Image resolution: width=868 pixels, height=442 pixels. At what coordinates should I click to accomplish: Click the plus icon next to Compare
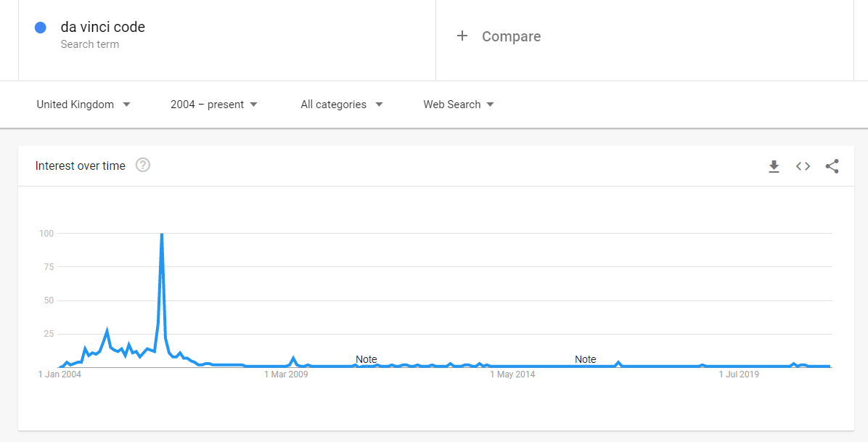462,36
